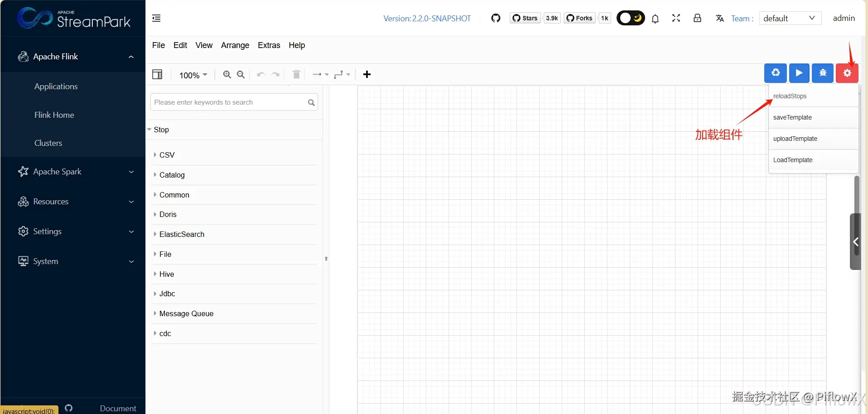Click the collapse arrow on the right edge
Viewport: 868px width, 414px height.
tap(855, 241)
